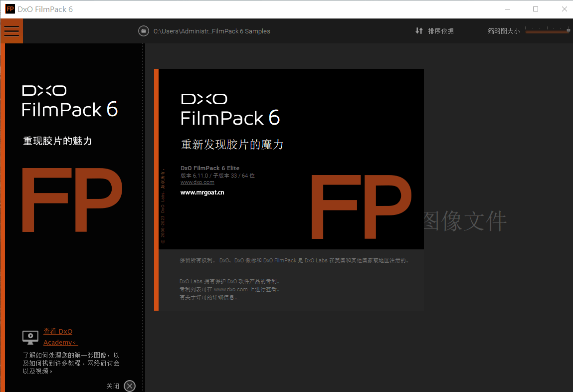The width and height of the screenshot is (573, 392).
Task: Click the large FP logo in About splash
Action: click(x=362, y=207)
